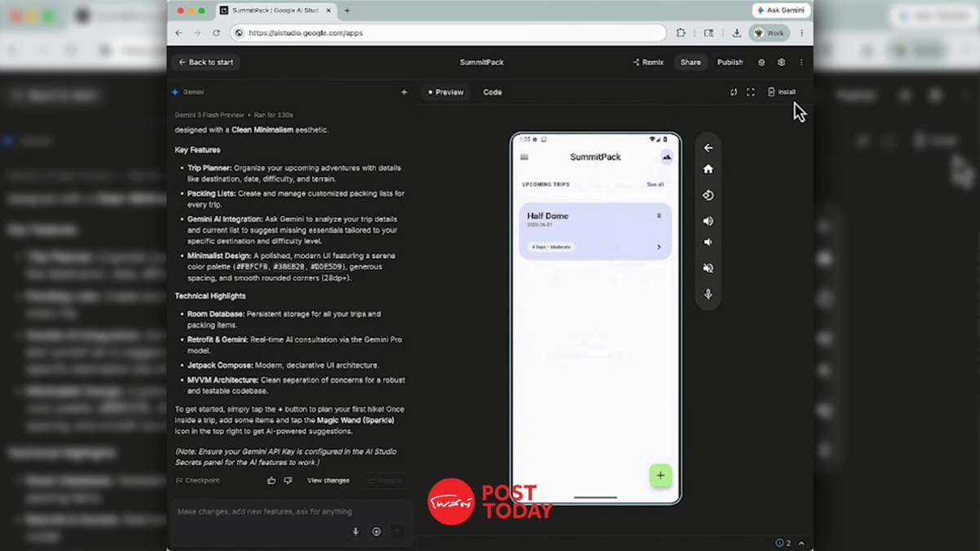Click the Checkpoint flag label
Screen dimensions: 980x551
click(198, 481)
